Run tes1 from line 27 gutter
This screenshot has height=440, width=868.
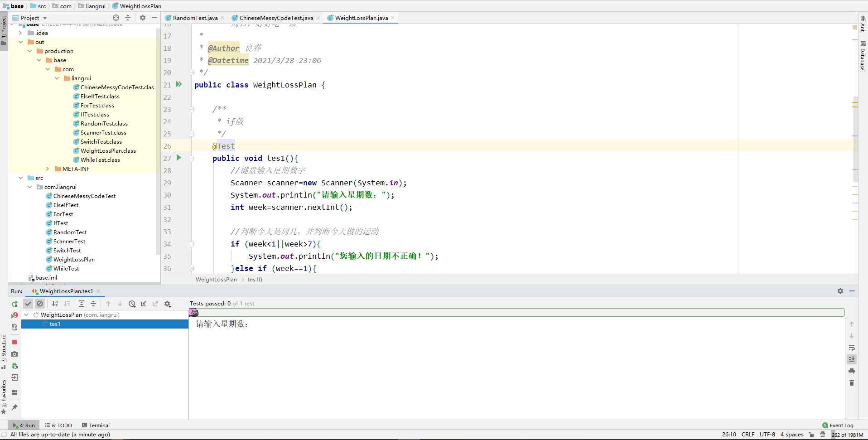coord(179,158)
